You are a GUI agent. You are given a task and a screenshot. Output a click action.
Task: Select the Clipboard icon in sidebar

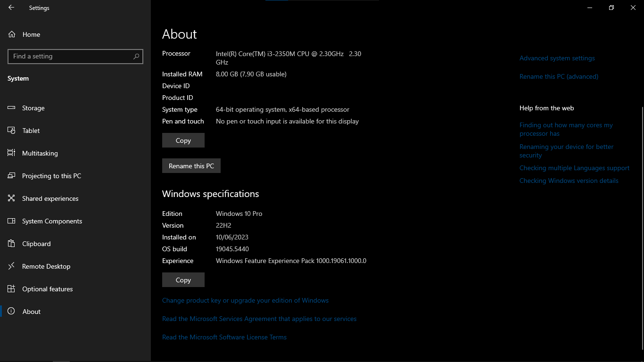pyautogui.click(x=12, y=244)
